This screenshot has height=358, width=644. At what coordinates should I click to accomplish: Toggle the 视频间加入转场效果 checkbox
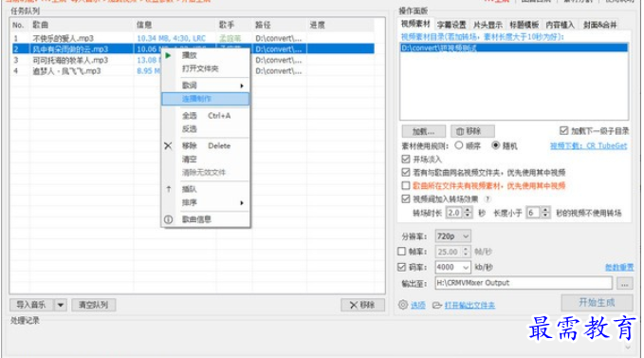(x=406, y=198)
